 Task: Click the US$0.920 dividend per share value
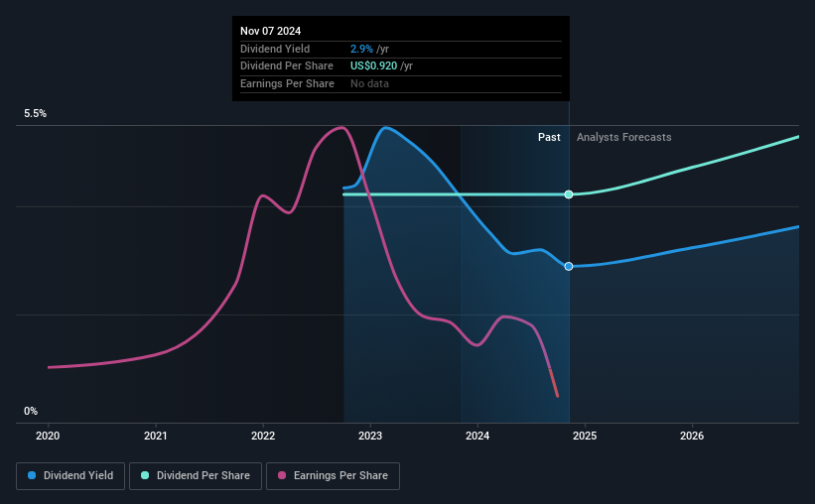point(373,66)
